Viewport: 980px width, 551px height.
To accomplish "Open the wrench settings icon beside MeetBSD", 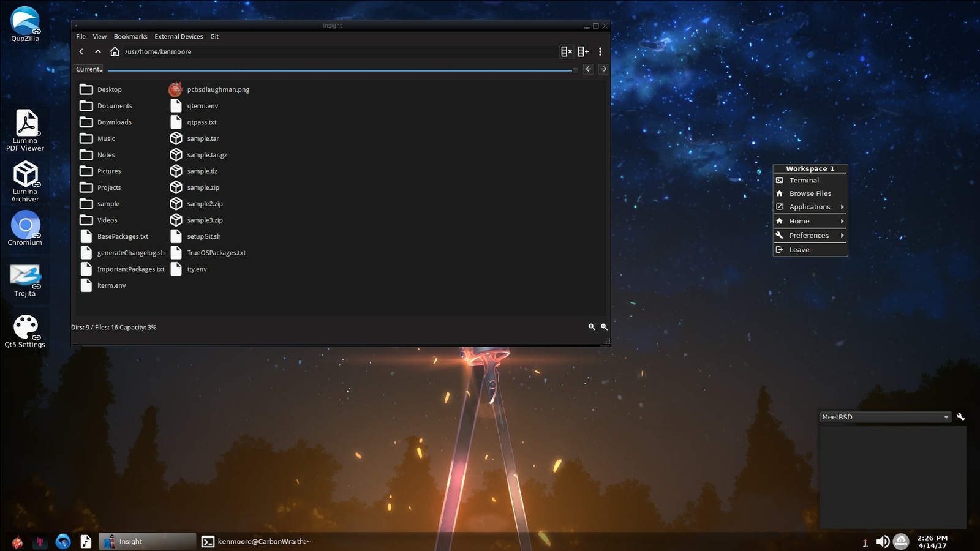I will click(x=960, y=417).
